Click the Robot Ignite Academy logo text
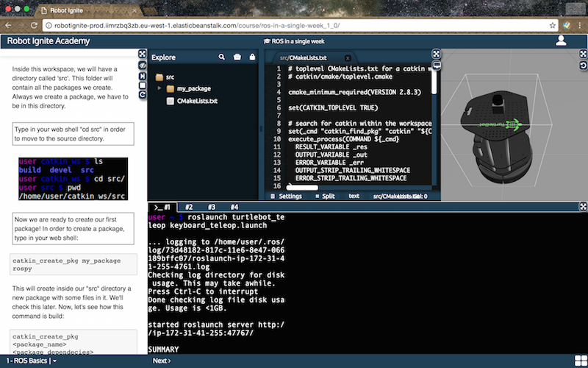The image size is (588, 368). click(49, 41)
